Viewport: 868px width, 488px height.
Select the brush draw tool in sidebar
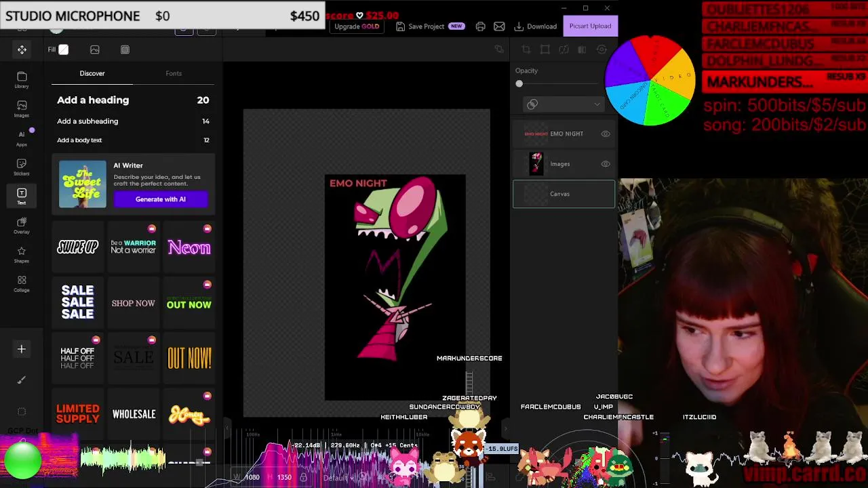22,380
